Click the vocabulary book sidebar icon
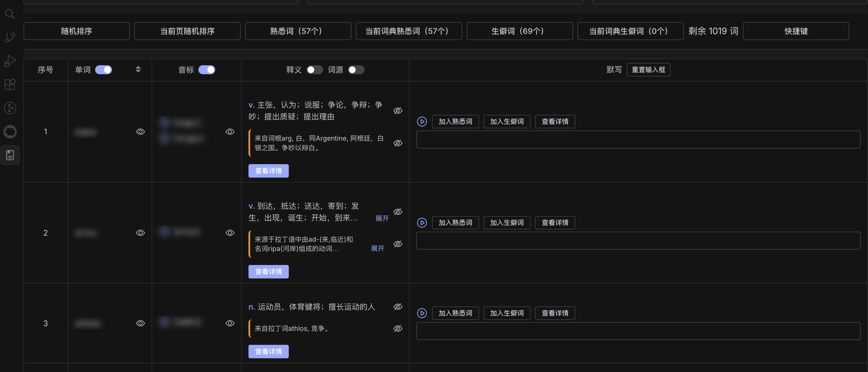This screenshot has height=372, width=868. tap(10, 155)
